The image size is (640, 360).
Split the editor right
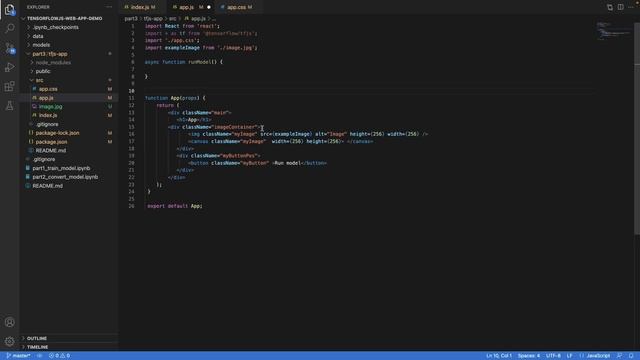point(620,7)
